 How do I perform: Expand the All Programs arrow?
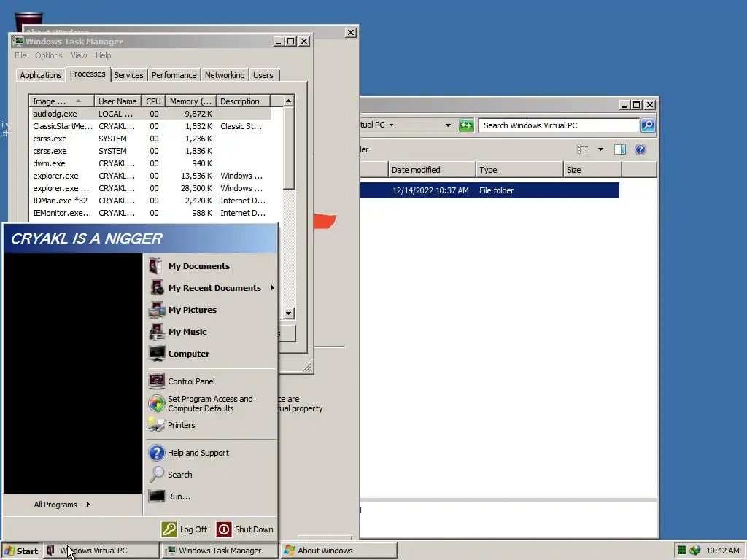[88, 505]
